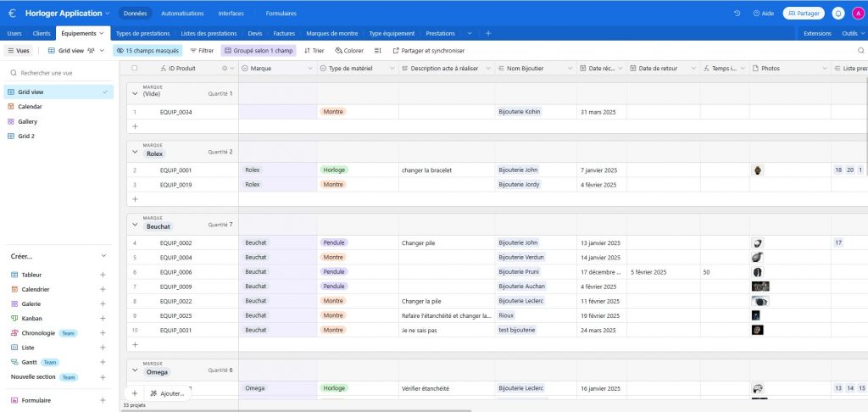Viewport: 868px width, 412px height.
Task: Toggle 15 champs masqués hidden fields
Action: (147, 51)
